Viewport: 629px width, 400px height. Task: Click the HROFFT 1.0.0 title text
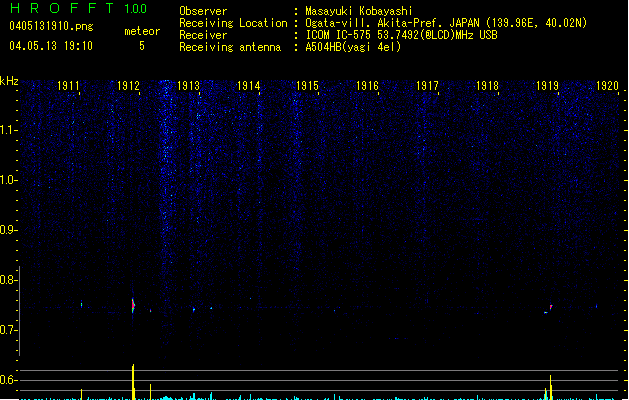coord(78,8)
